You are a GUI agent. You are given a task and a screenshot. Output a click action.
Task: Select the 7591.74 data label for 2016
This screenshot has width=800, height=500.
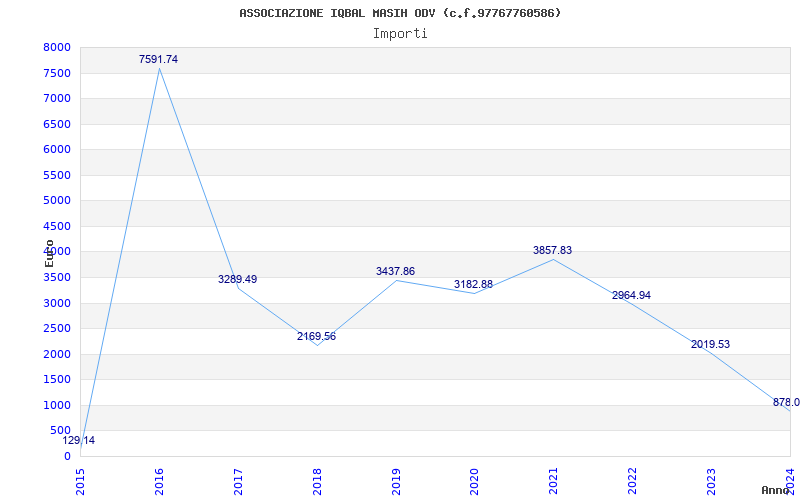[x=158, y=59]
